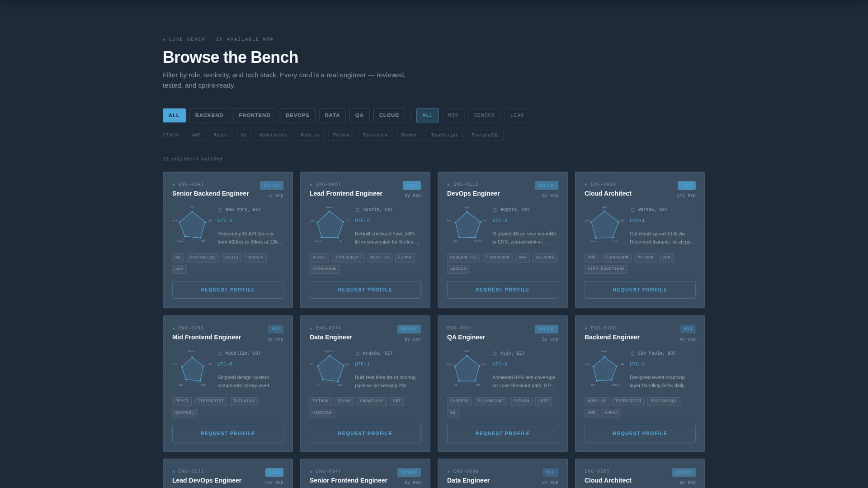868x488 pixels.
Task: Click the skill radar chart of DevOps Engineer
Action: click(x=467, y=225)
